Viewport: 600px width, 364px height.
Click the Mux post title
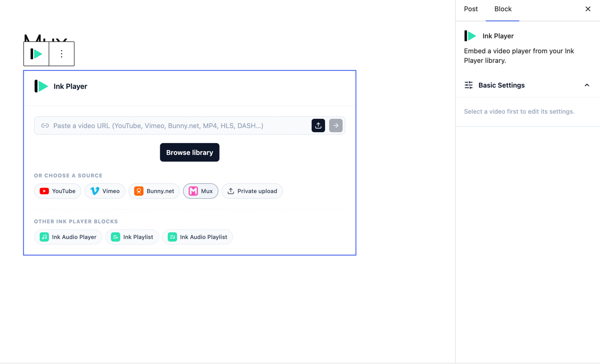coord(45,38)
